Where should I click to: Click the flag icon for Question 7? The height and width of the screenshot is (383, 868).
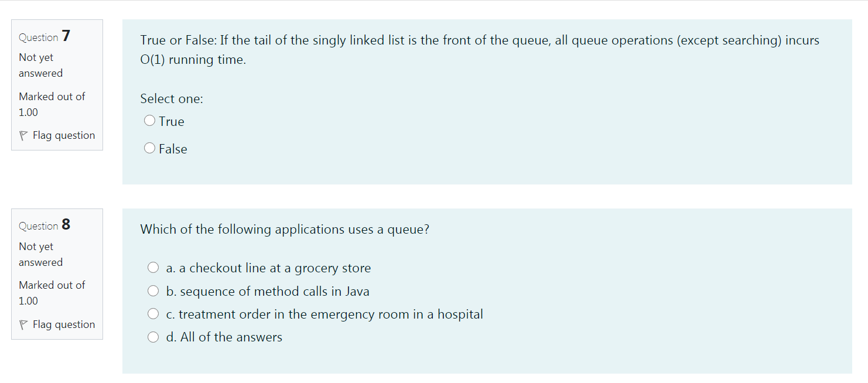coord(23,136)
